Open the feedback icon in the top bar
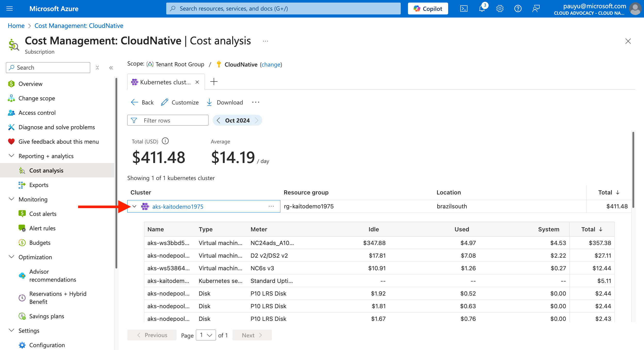Screen dimensions: 644x350 tap(536, 9)
